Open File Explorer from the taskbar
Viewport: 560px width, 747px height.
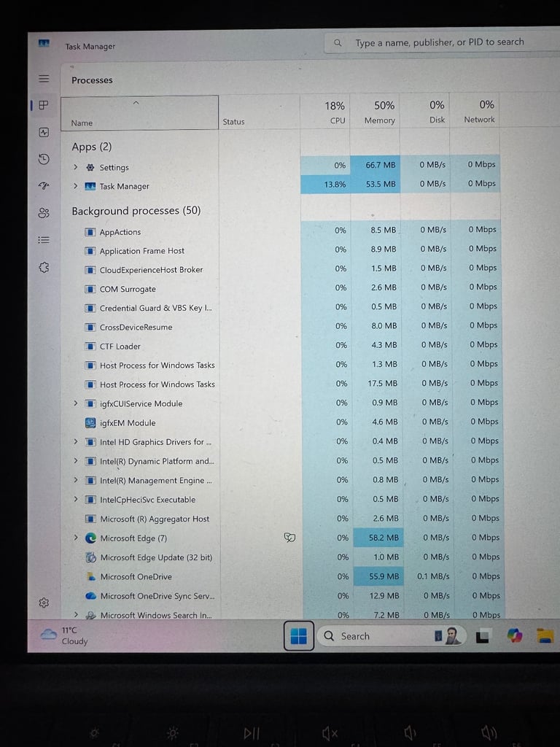pyautogui.click(x=545, y=635)
